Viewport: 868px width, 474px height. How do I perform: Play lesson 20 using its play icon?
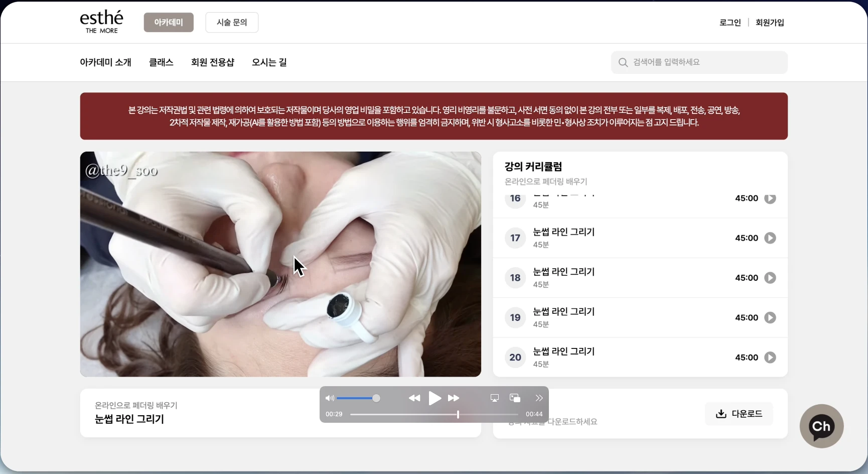tap(770, 358)
